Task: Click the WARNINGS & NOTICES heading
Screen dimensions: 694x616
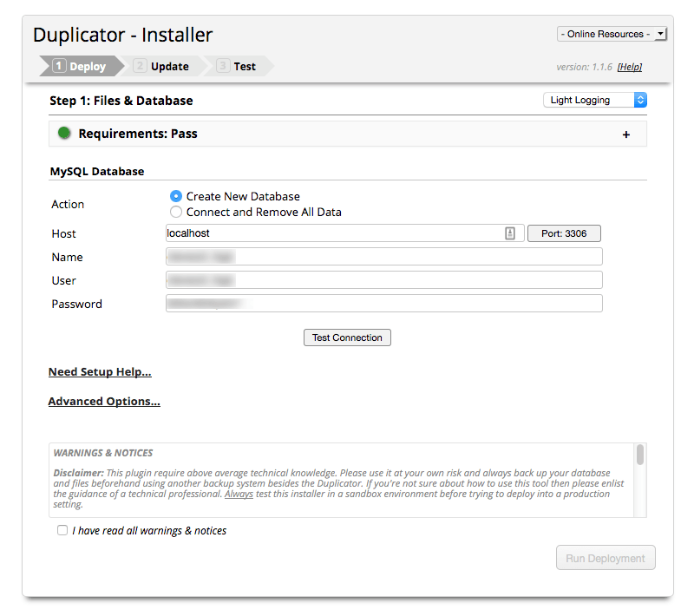Action: pyautogui.click(x=103, y=453)
